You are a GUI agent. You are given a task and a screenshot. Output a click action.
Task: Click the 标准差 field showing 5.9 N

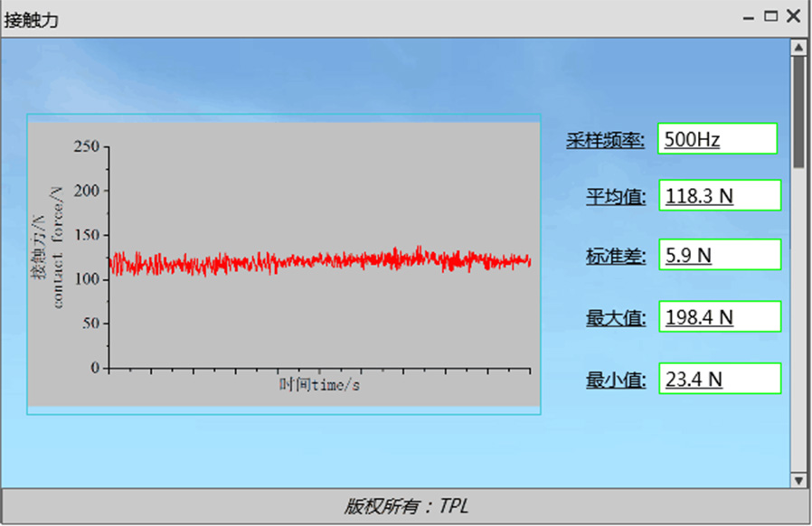pyautogui.click(x=720, y=255)
